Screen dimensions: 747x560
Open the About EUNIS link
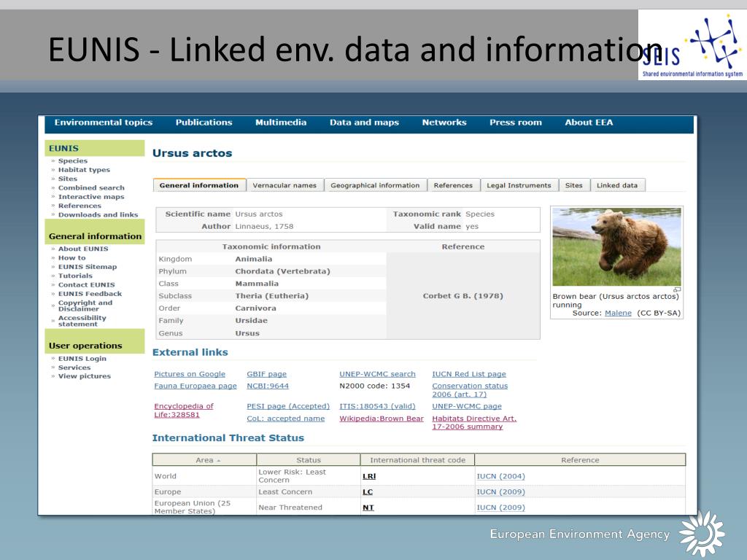83,249
